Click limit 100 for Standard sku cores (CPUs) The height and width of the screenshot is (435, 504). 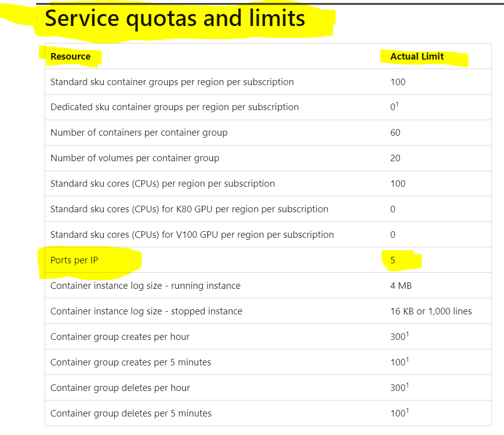click(x=398, y=183)
